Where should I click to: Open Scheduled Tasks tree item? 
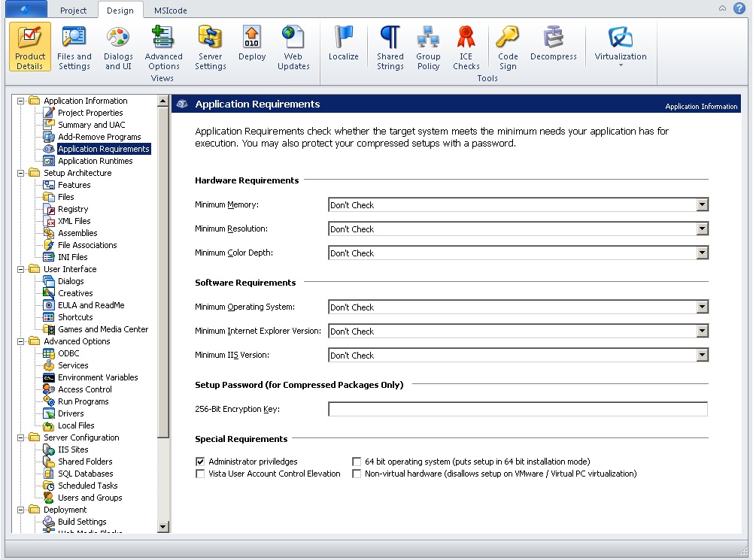tap(88, 486)
